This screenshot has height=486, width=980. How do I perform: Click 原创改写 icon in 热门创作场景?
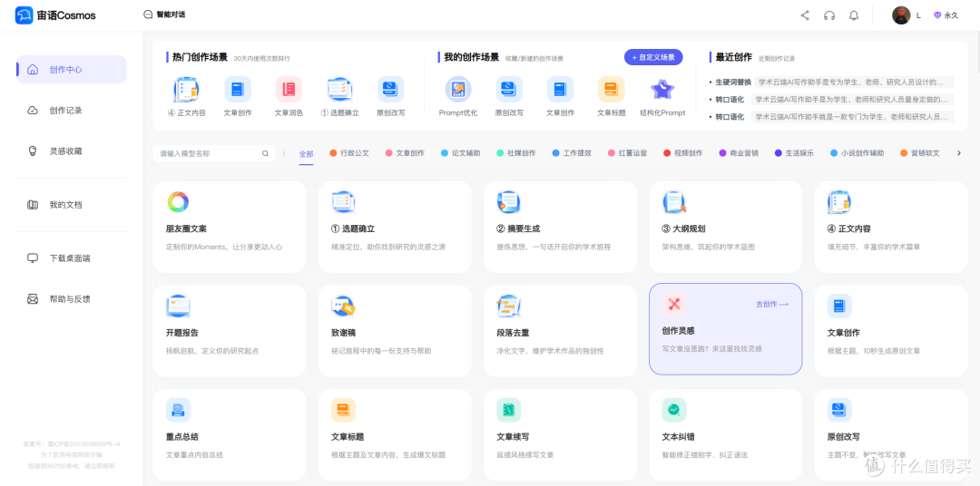point(390,90)
